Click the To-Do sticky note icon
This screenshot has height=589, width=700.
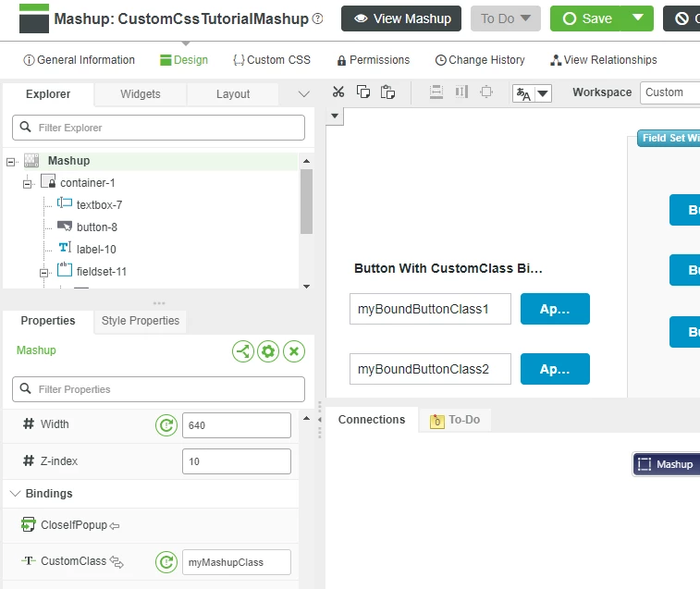click(x=436, y=421)
